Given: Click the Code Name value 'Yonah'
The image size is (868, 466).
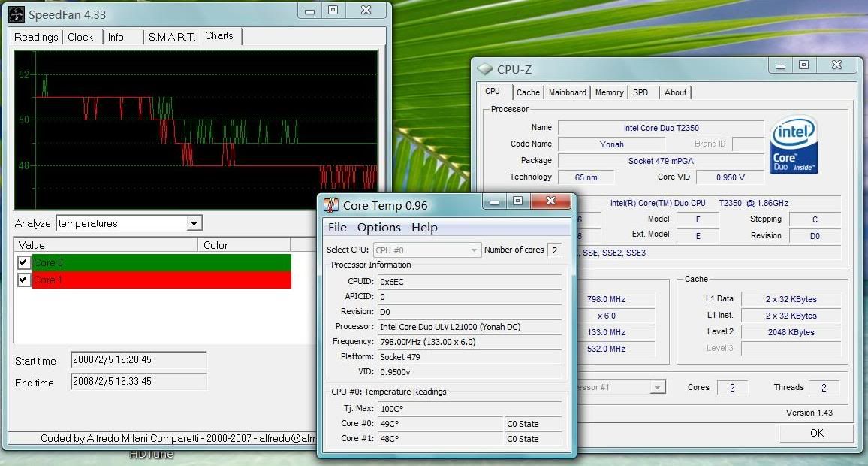Looking at the screenshot, I should [612, 144].
